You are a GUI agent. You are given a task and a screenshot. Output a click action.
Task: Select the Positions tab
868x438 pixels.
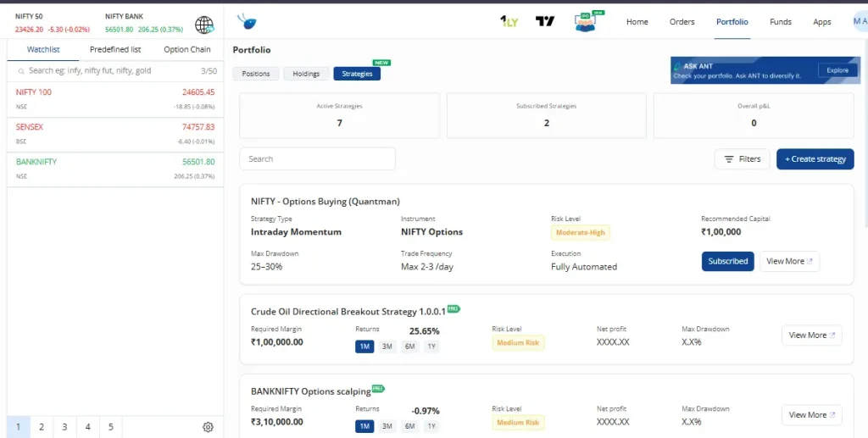tap(256, 74)
